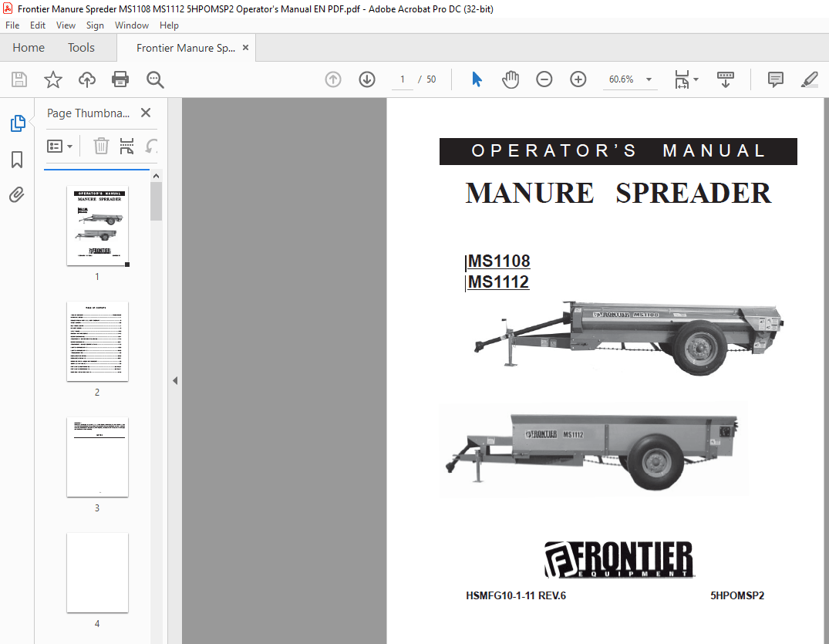Zoom in using the plus button
Viewport: 829px width, 644px height.
[x=578, y=79]
